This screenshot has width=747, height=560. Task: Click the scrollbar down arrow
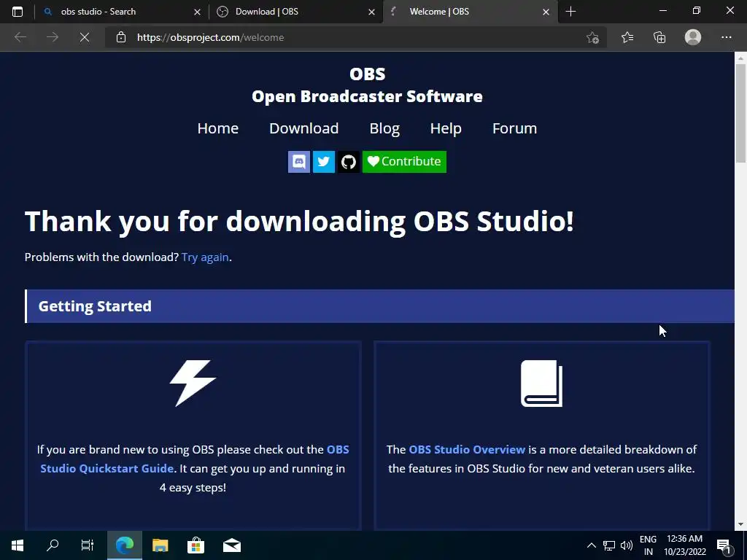point(740,525)
